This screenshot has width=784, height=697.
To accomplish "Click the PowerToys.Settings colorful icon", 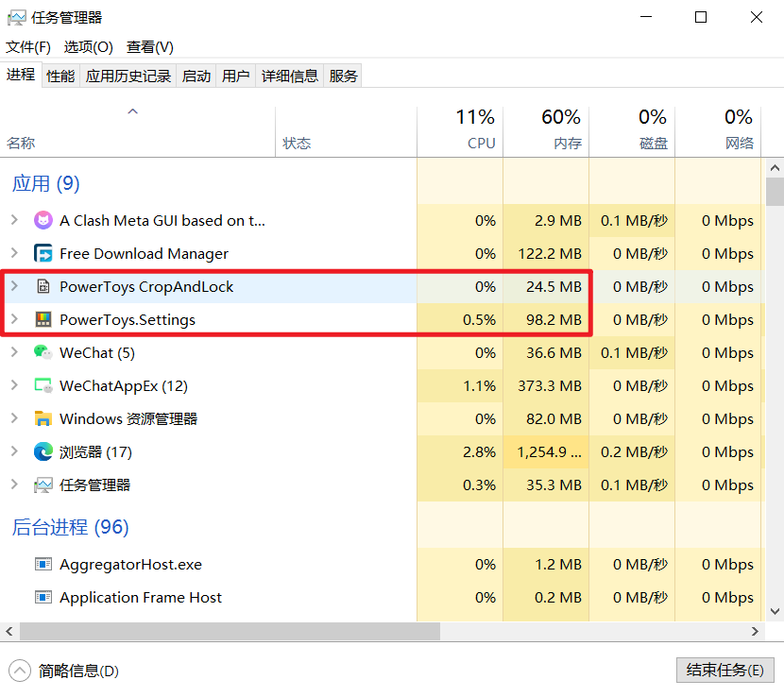I will 43,319.
